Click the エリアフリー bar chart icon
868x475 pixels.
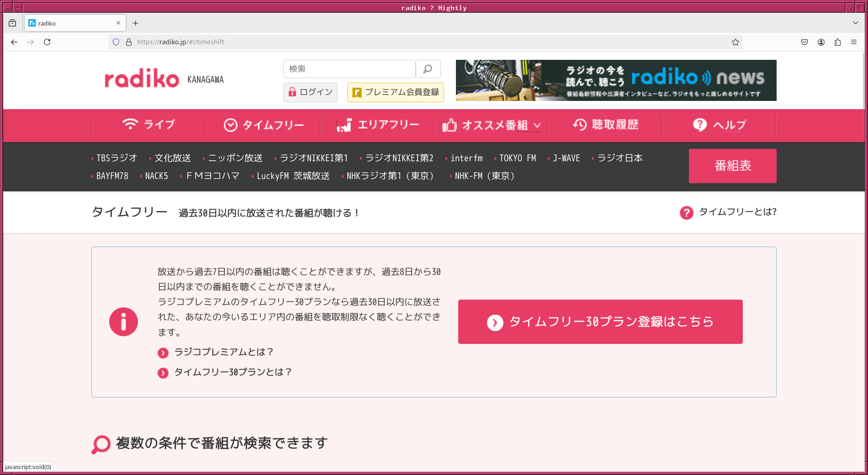(344, 125)
